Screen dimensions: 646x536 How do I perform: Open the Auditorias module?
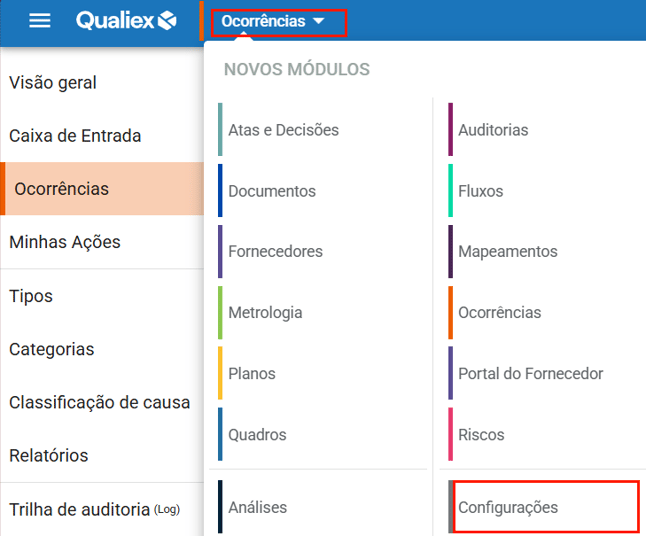pos(493,130)
